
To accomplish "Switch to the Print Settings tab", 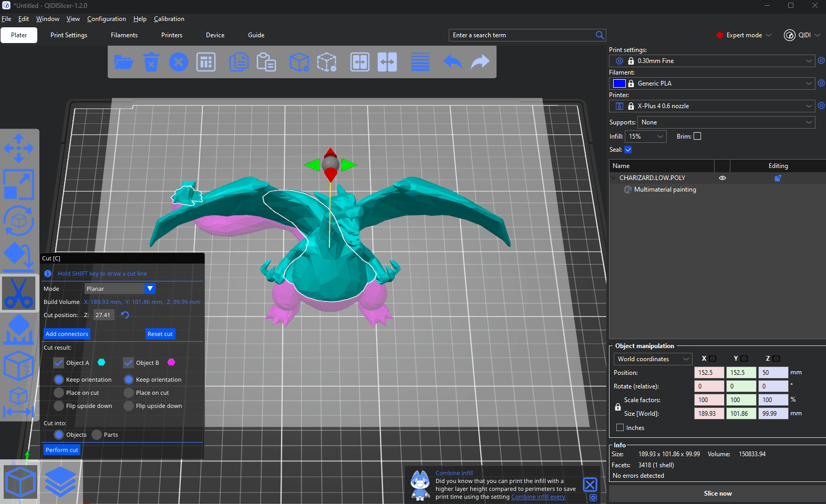I will click(x=69, y=35).
